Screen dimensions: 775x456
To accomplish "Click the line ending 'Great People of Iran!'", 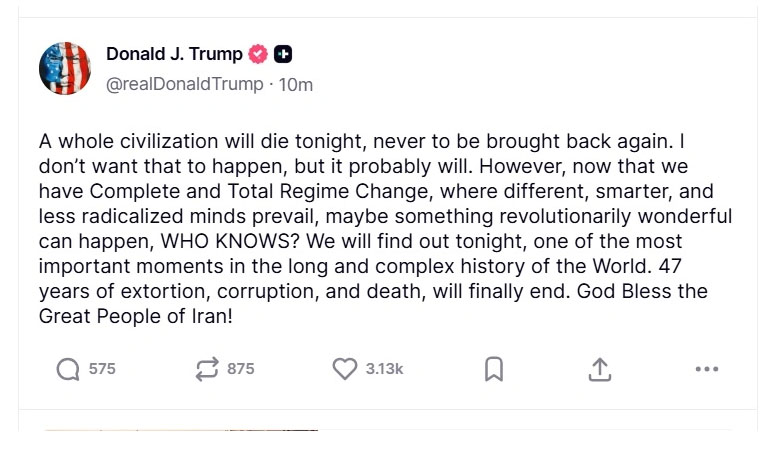I will coord(137,317).
